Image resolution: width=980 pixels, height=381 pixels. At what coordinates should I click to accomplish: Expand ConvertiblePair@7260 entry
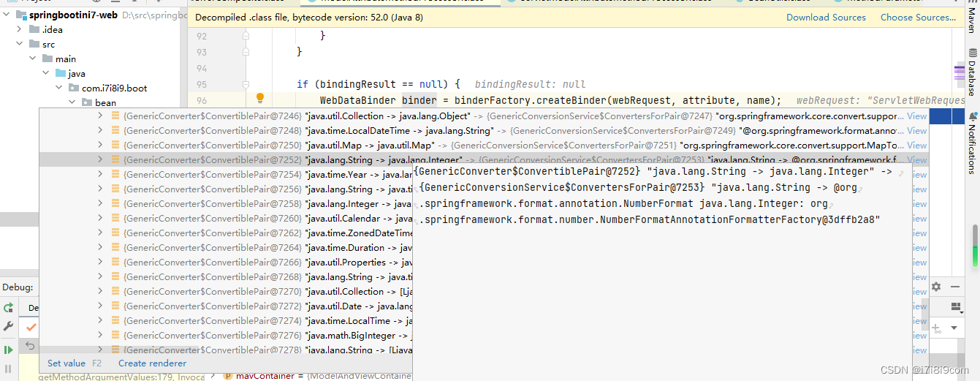pos(100,219)
